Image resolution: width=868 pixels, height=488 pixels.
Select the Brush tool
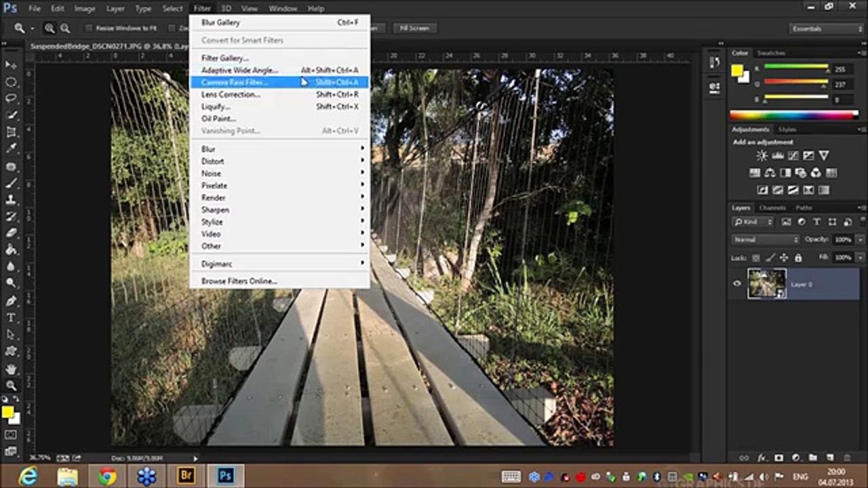[11, 183]
